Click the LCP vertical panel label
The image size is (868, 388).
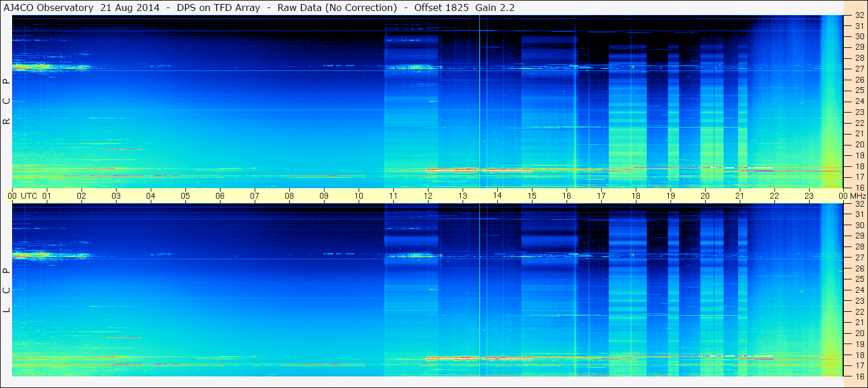6,290
